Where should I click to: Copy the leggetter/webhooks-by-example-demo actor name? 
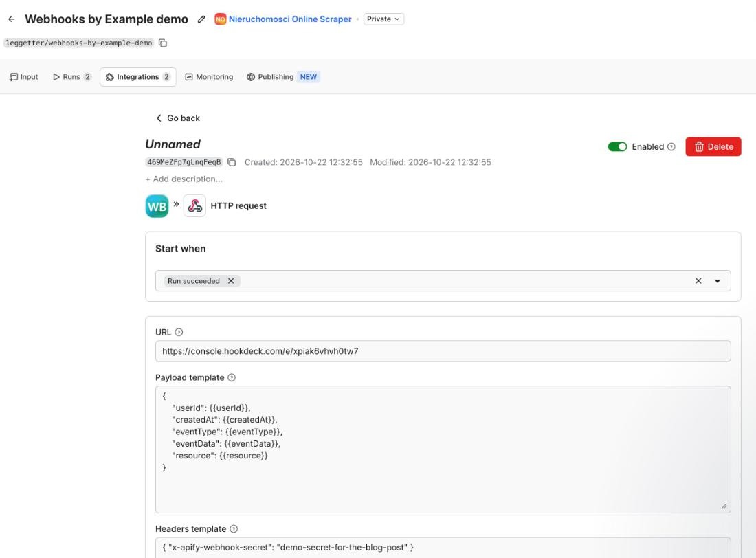coord(163,43)
